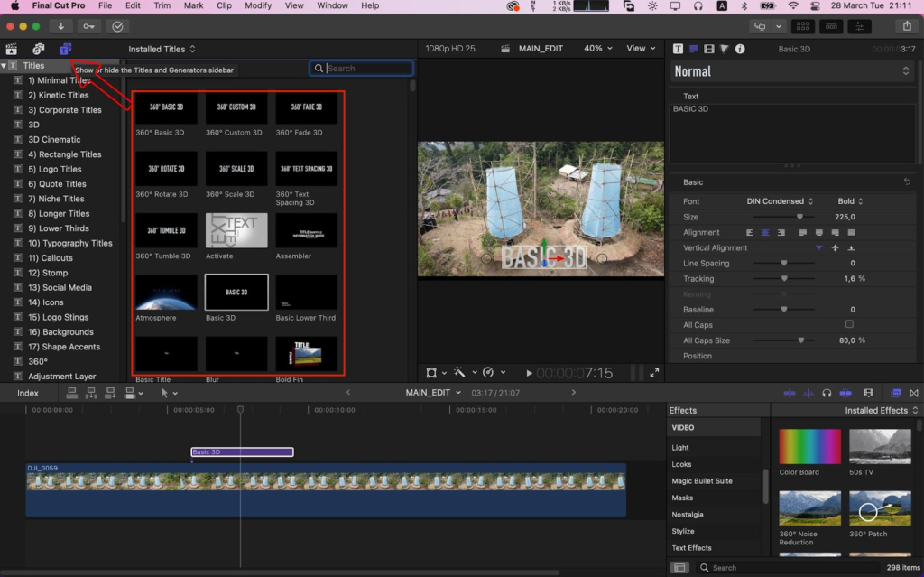
Task: Toggle skimming in the timeline
Action: [x=789, y=393]
